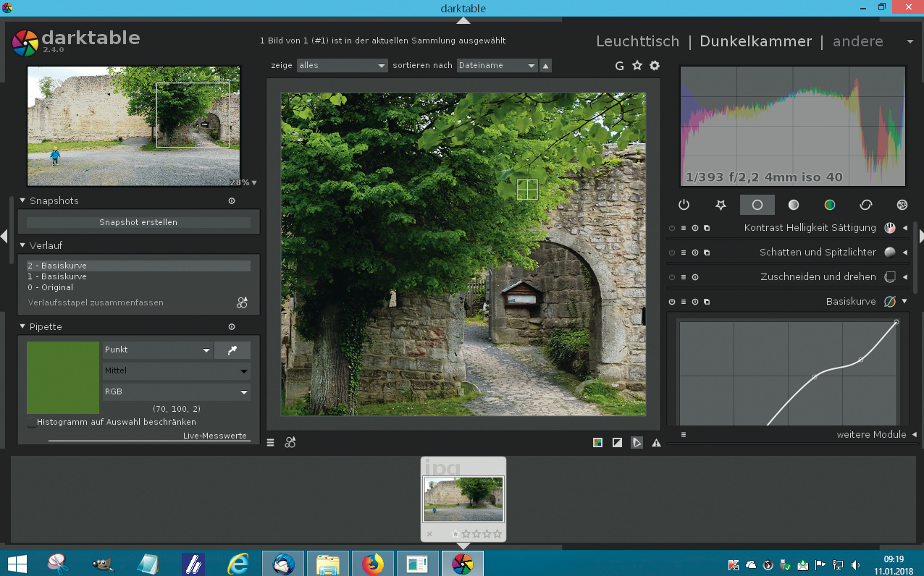Open Firefox from the taskbar

373,564
